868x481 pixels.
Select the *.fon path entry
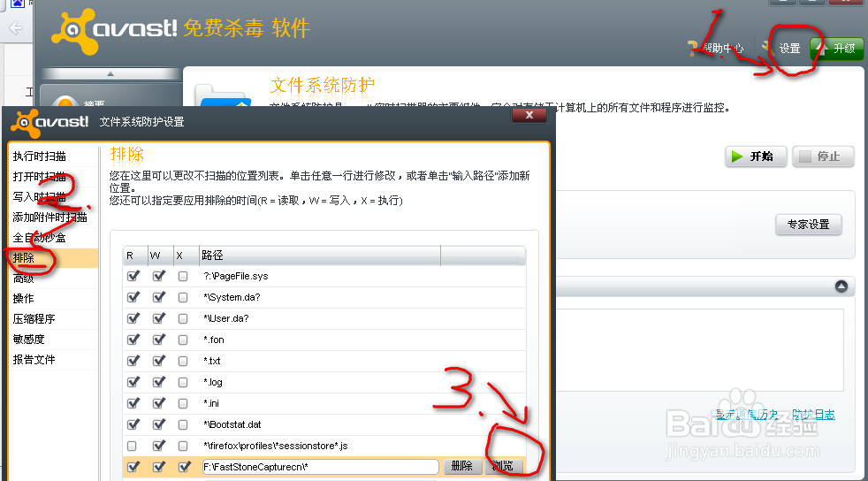pos(214,340)
